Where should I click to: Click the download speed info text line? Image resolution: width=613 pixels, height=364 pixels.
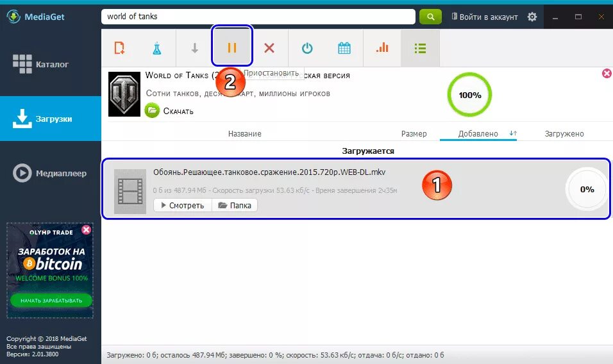[275, 190]
